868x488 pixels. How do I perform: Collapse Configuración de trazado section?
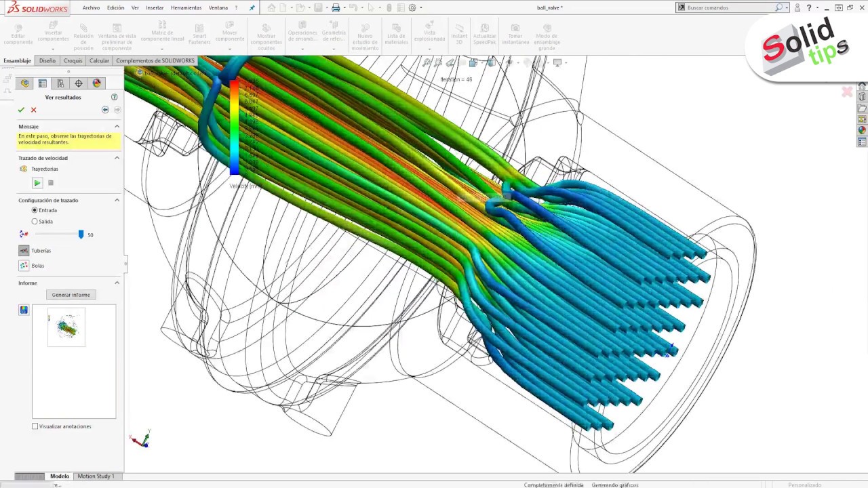click(x=117, y=200)
